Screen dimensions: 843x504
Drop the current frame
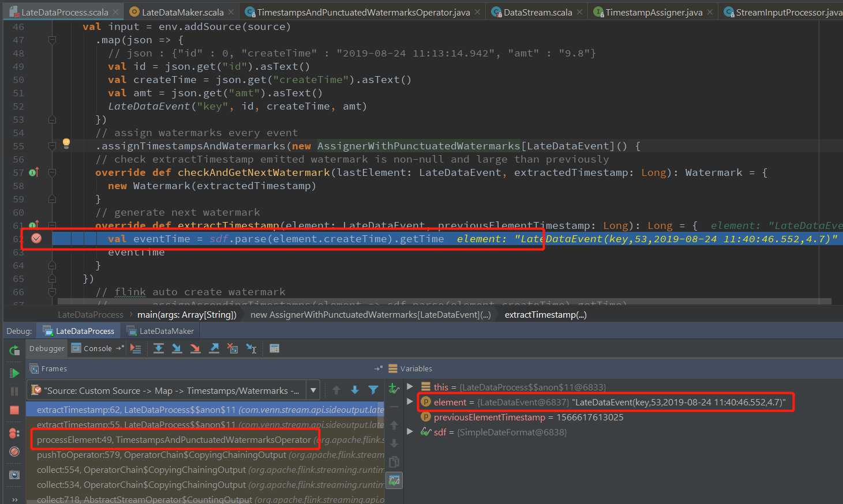tap(233, 348)
